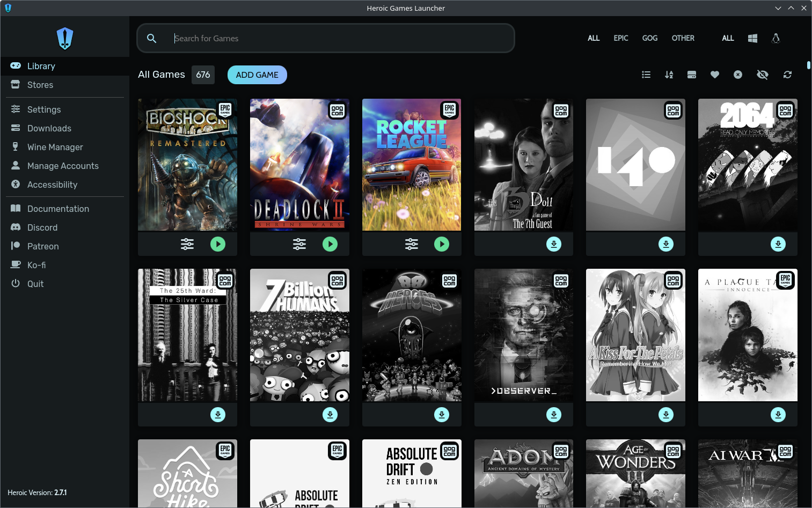This screenshot has width=812, height=508.
Task: Open settings for Rocket League
Action: 411,244
